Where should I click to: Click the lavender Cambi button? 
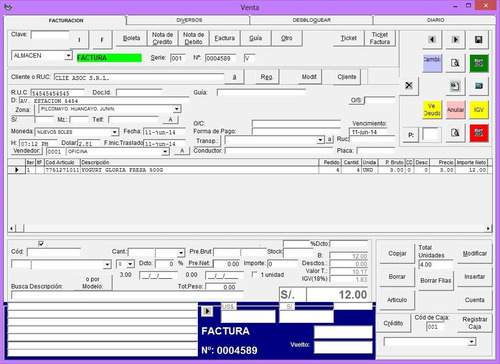point(432,63)
